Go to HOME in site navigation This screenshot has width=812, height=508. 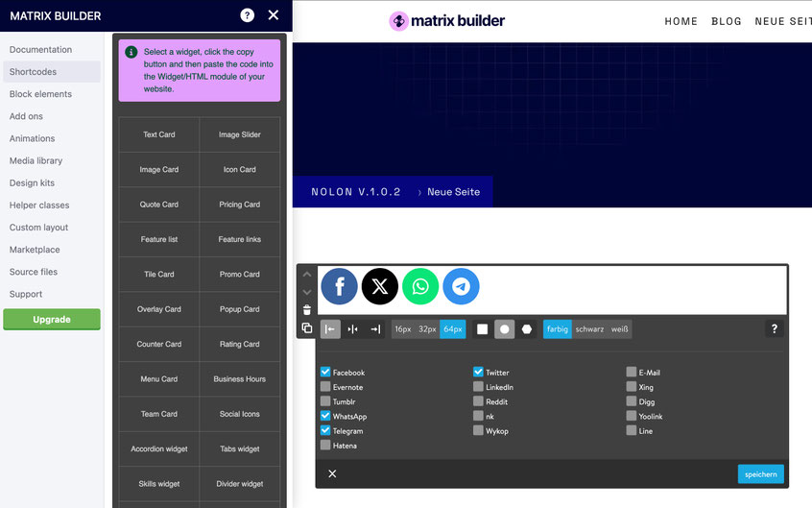(681, 21)
